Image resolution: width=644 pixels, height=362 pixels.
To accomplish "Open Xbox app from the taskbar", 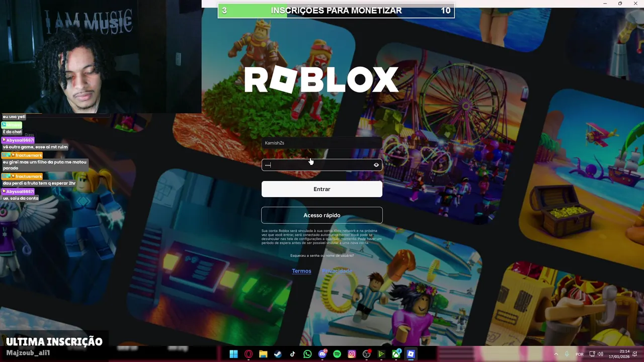I will [396, 354].
